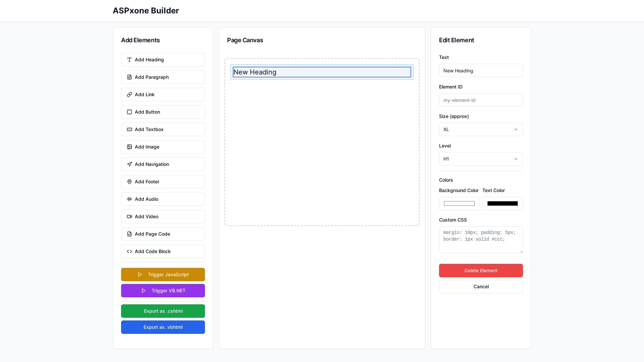
Task: Click the ASPxone Builder title
Action: tap(146, 11)
